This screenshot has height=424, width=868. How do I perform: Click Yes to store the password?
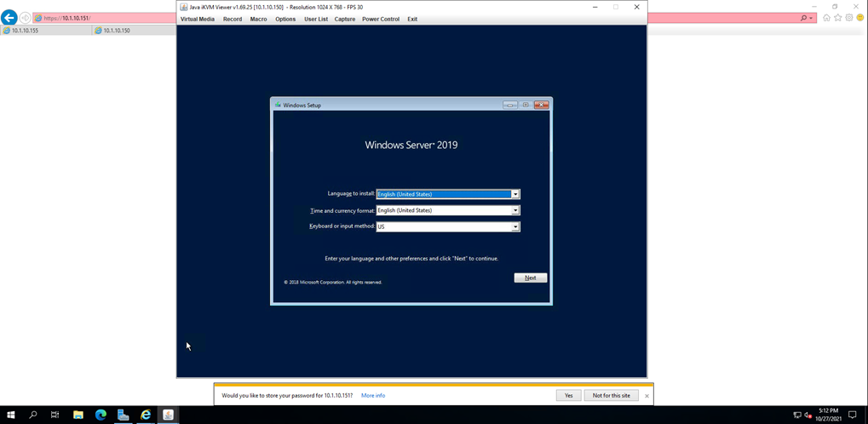coord(568,395)
